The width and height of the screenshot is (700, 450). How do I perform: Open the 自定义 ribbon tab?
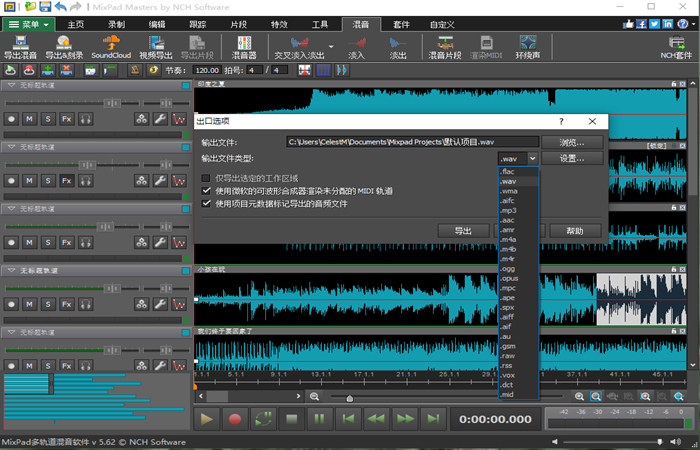click(442, 25)
